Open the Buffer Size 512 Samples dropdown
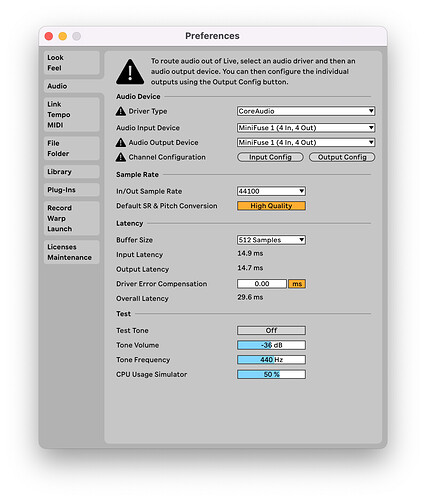 [x=271, y=240]
